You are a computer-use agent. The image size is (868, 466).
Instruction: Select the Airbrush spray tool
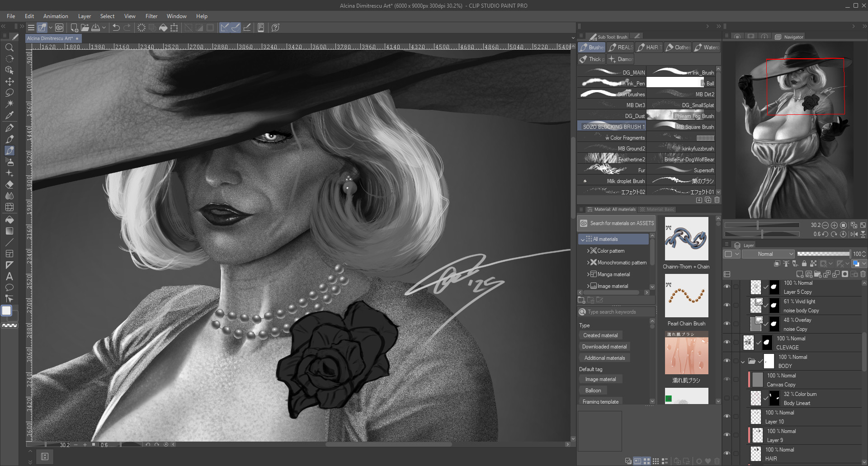[9, 162]
